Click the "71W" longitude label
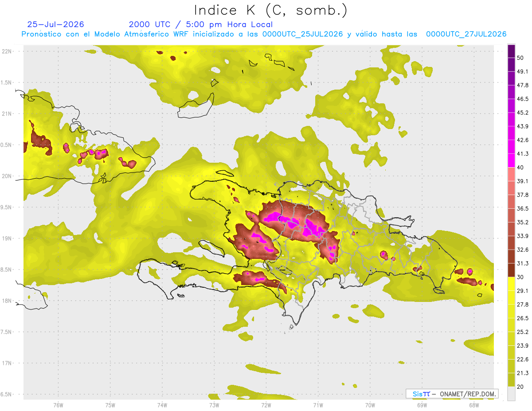This screenshot has height=411, width=532. pos(318,405)
